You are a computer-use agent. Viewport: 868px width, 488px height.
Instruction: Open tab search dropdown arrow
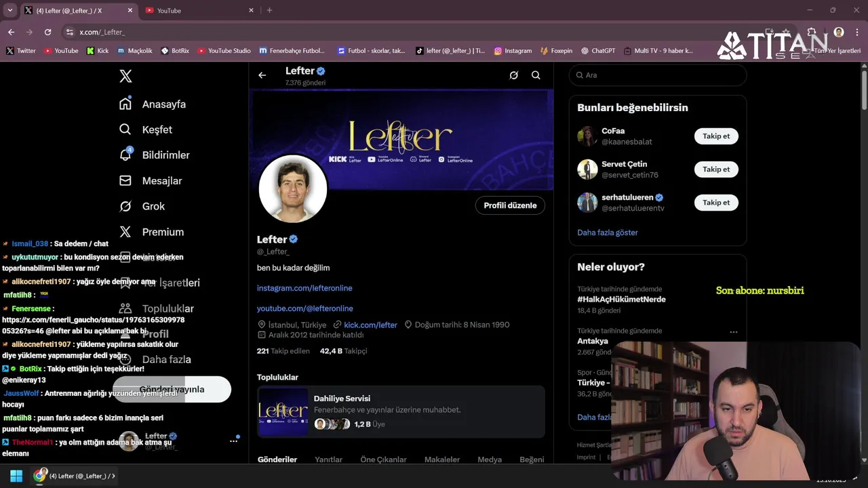point(9,11)
